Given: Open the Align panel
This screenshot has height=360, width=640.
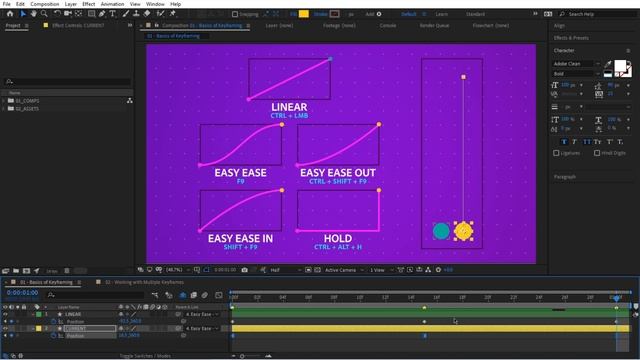Looking at the screenshot, I should coord(559,26).
